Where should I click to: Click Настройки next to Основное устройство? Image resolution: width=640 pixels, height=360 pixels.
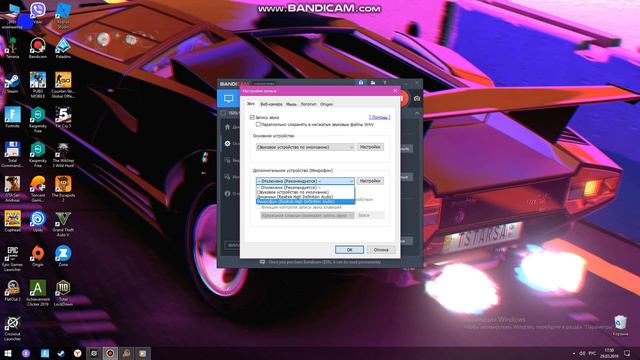(x=370, y=147)
